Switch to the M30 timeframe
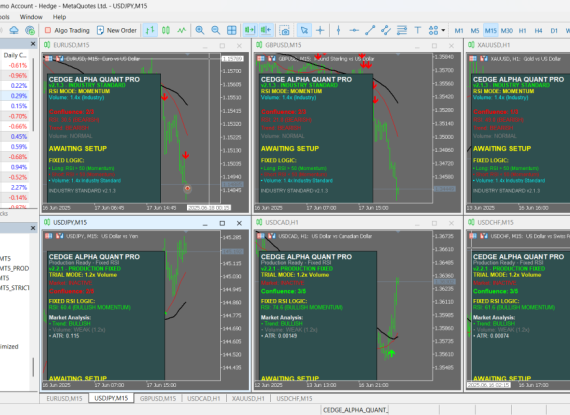Image resolution: width=570 pixels, height=415 pixels. pyautogui.click(x=507, y=31)
